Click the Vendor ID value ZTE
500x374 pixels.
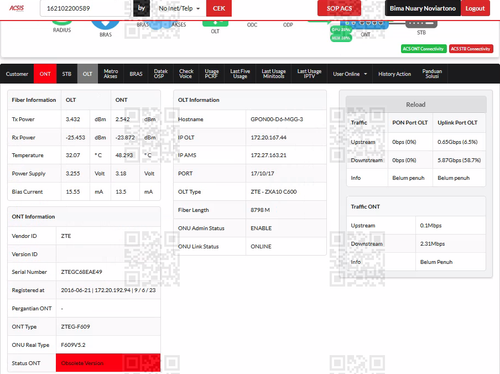[66, 236]
